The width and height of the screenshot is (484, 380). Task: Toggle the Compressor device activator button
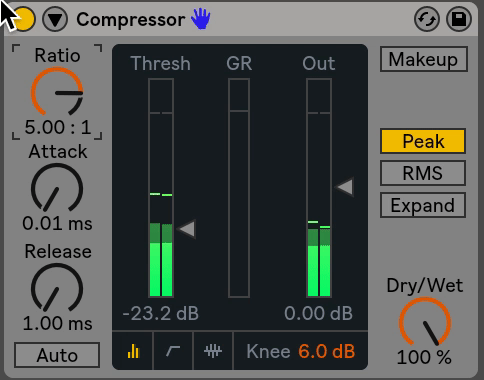click(x=23, y=19)
